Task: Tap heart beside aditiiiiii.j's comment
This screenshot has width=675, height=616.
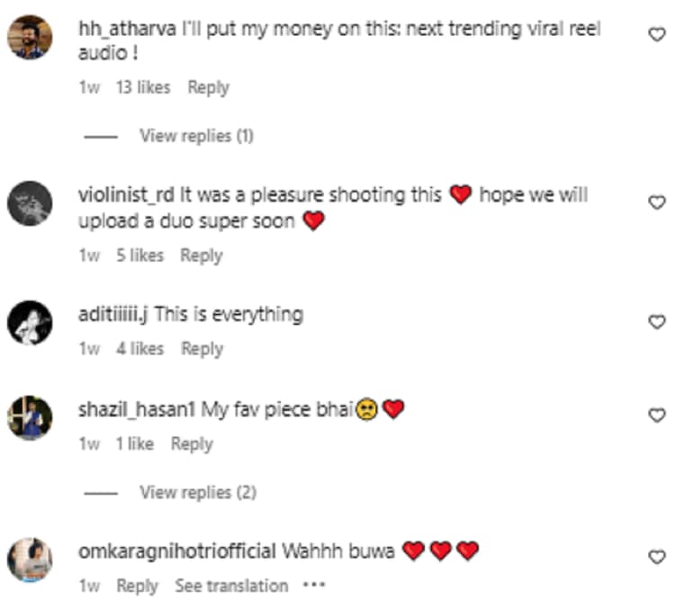Action: click(x=656, y=322)
